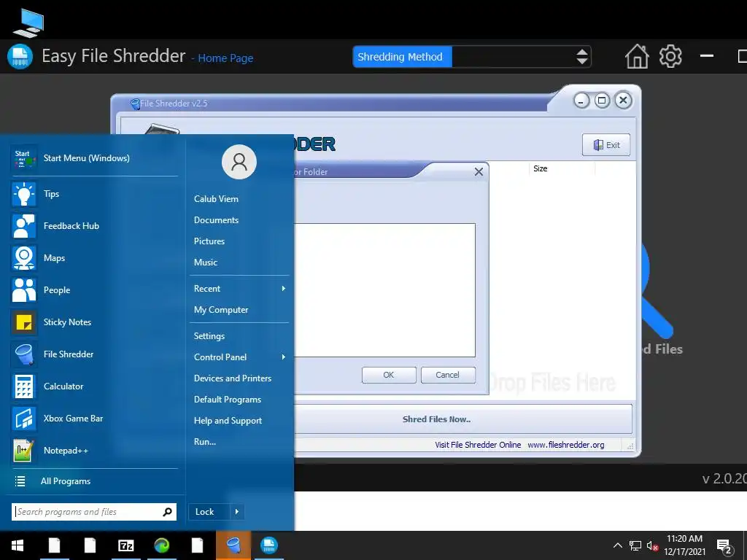Viewport: 747px width, 560px height.
Task: Open Documents from start menu
Action: 216,220
